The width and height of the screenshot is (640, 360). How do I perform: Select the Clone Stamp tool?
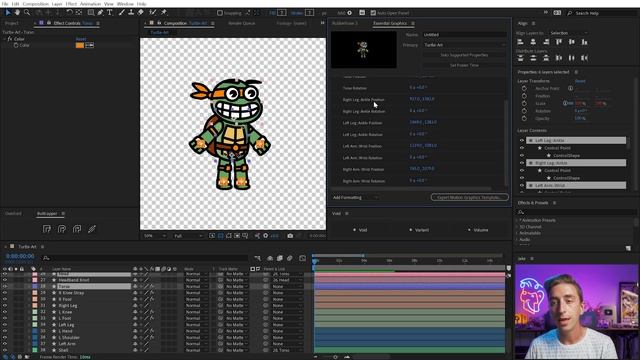131,13
